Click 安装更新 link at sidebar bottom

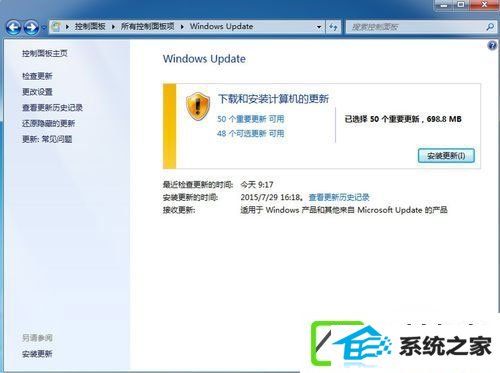(37, 354)
